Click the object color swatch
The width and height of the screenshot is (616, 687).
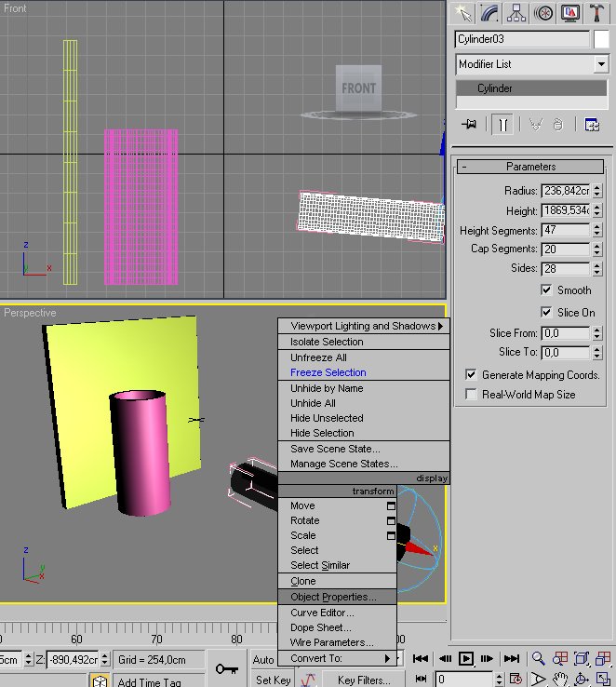click(601, 39)
